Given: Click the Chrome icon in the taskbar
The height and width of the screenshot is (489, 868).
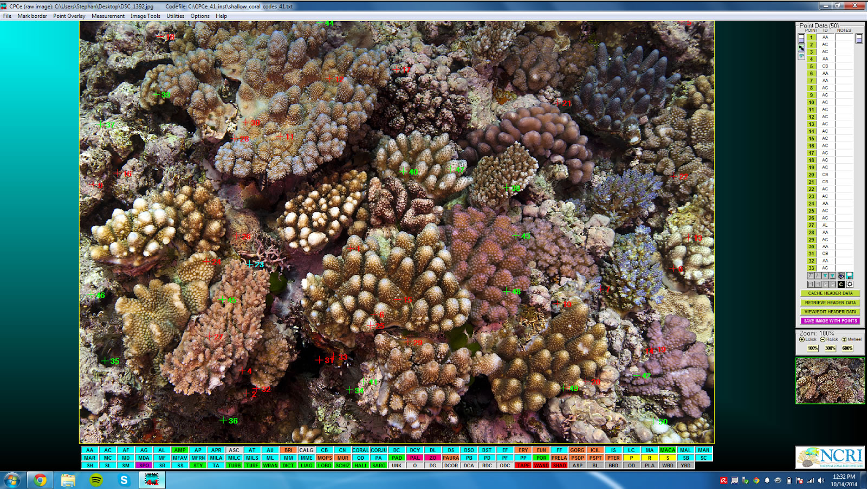Looking at the screenshot, I should (x=40, y=480).
